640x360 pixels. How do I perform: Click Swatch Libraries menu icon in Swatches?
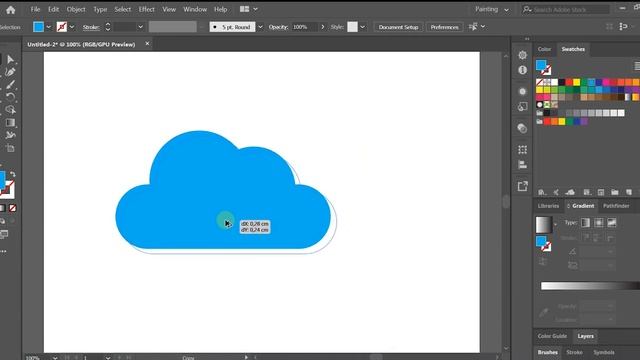[541, 192]
